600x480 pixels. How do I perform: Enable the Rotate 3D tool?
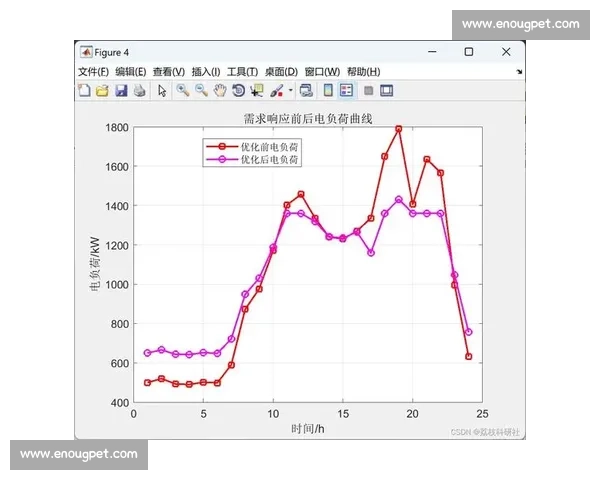pyautogui.click(x=238, y=90)
